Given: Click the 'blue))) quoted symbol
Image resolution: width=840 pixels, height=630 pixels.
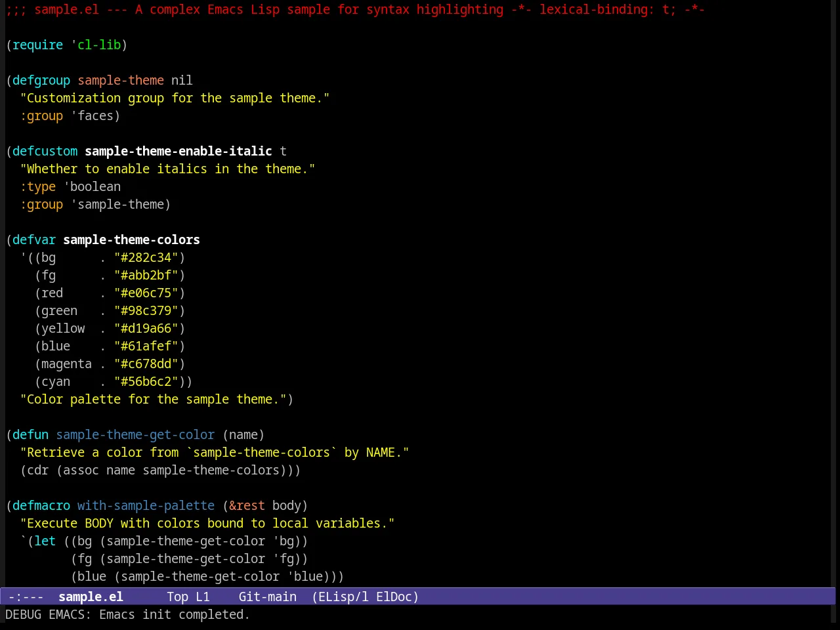Looking at the screenshot, I should (x=316, y=576).
